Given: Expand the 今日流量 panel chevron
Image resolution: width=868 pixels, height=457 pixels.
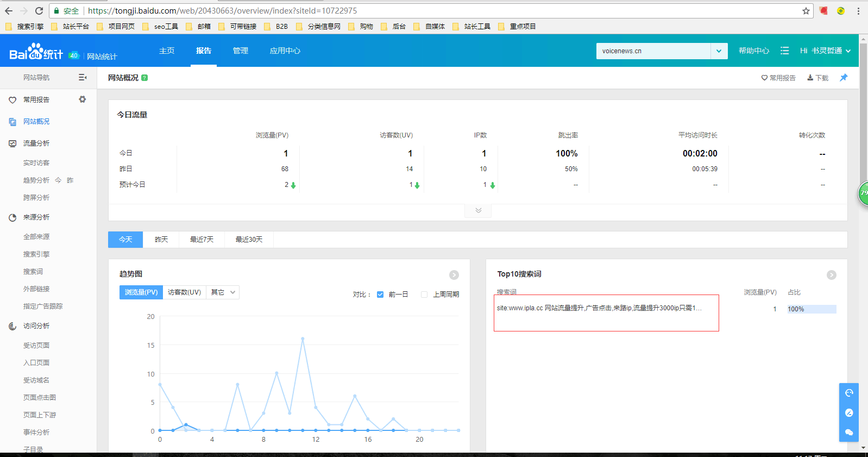Looking at the screenshot, I should coord(478,210).
